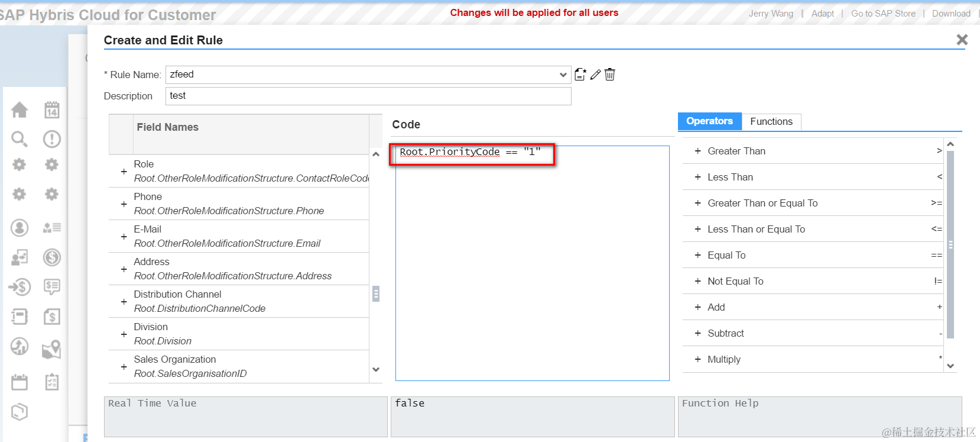Click the create new rule icon
980x442 pixels.
[x=580, y=74]
